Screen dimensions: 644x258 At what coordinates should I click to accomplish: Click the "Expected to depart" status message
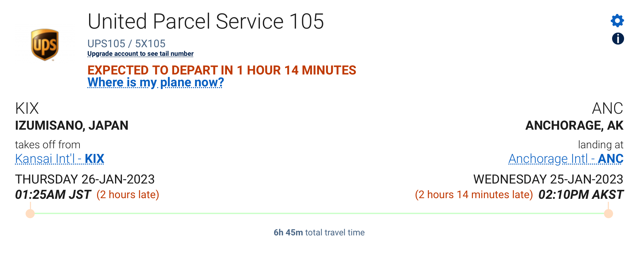click(222, 70)
